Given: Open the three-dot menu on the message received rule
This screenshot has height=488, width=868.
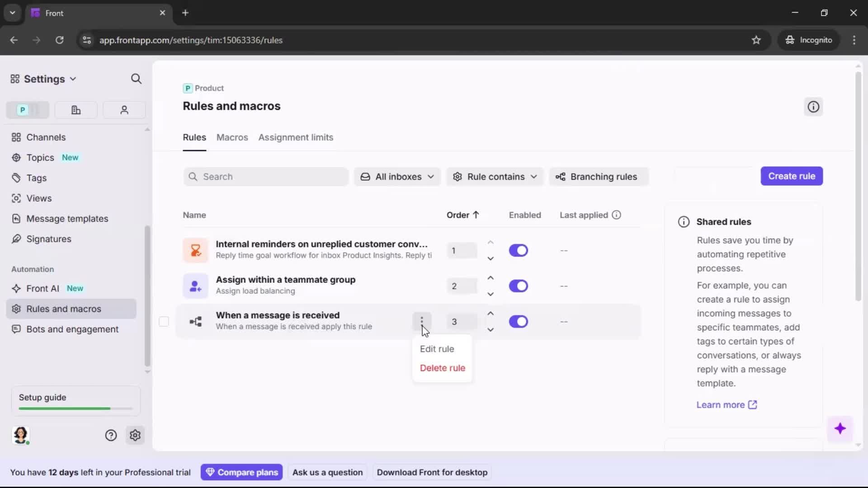Looking at the screenshot, I should (422, 321).
